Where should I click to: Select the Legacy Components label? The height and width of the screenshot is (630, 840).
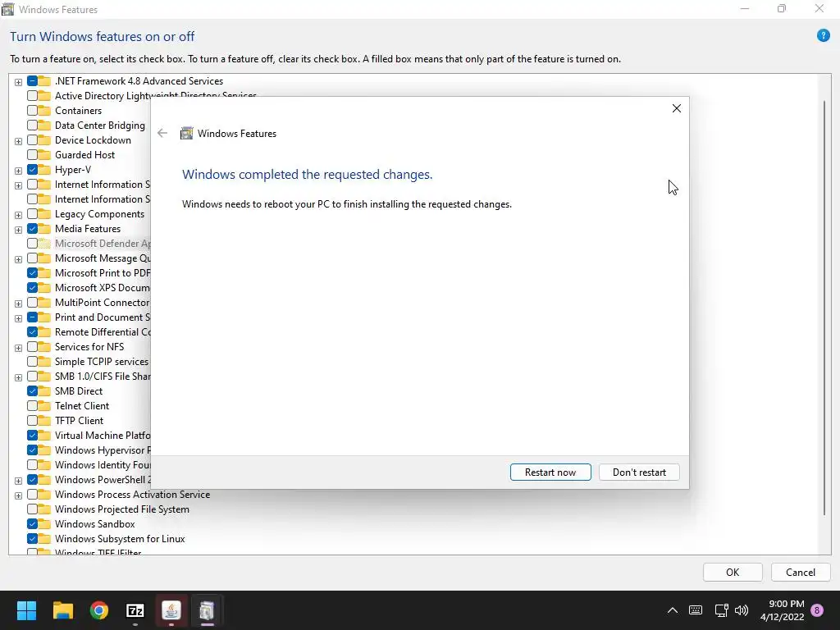99,214
